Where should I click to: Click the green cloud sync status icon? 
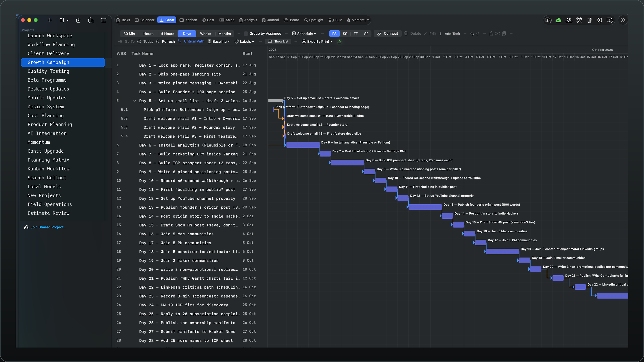[x=558, y=20]
